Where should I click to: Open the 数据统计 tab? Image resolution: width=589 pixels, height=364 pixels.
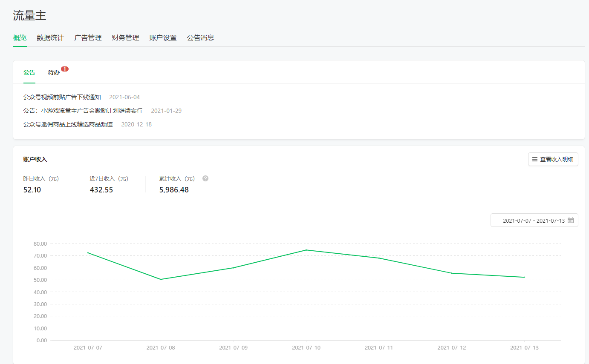50,38
